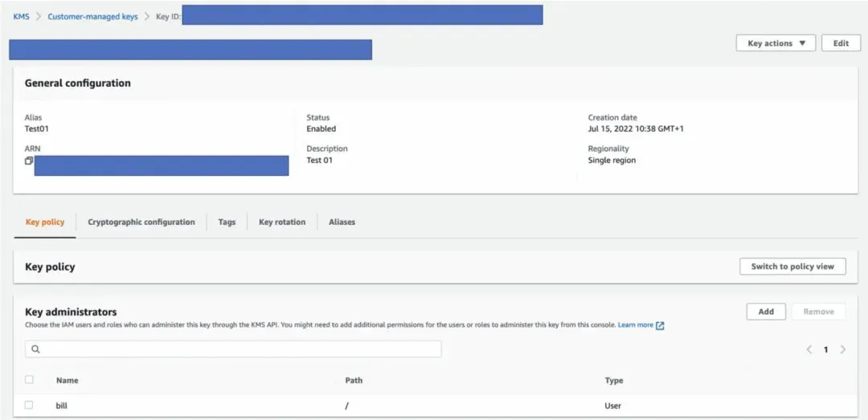Click the Edit button
This screenshot has height=420, width=868.
(x=841, y=43)
